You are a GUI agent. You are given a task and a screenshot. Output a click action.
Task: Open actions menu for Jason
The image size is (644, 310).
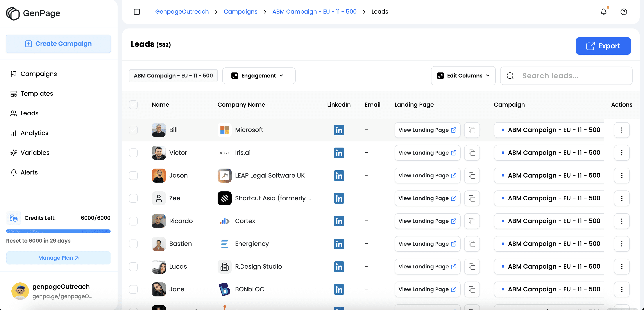coord(621,175)
